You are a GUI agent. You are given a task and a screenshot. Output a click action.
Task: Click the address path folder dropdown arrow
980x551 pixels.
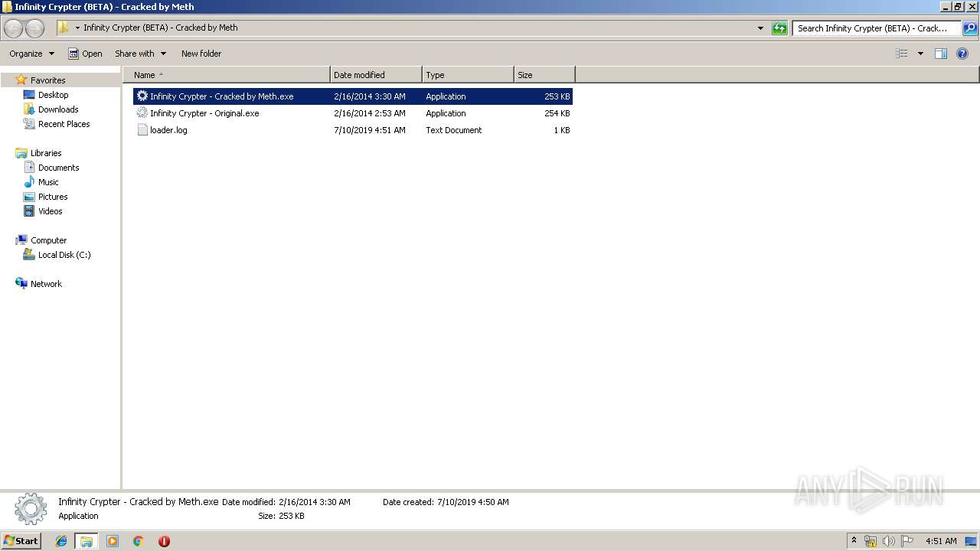click(x=77, y=28)
